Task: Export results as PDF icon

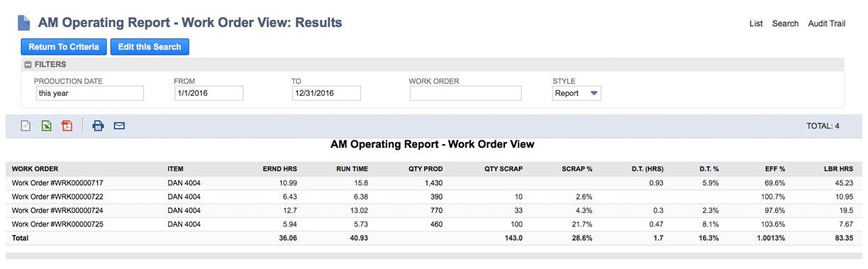Action: 67,126
